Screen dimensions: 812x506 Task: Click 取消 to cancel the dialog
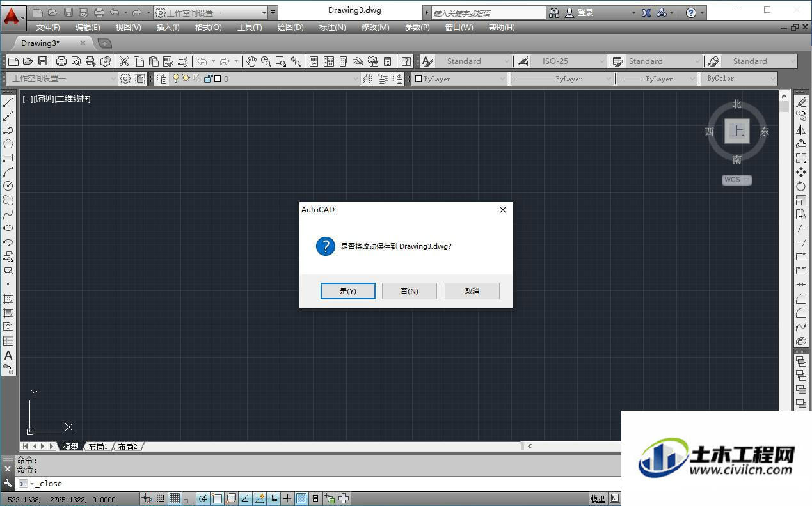click(472, 291)
